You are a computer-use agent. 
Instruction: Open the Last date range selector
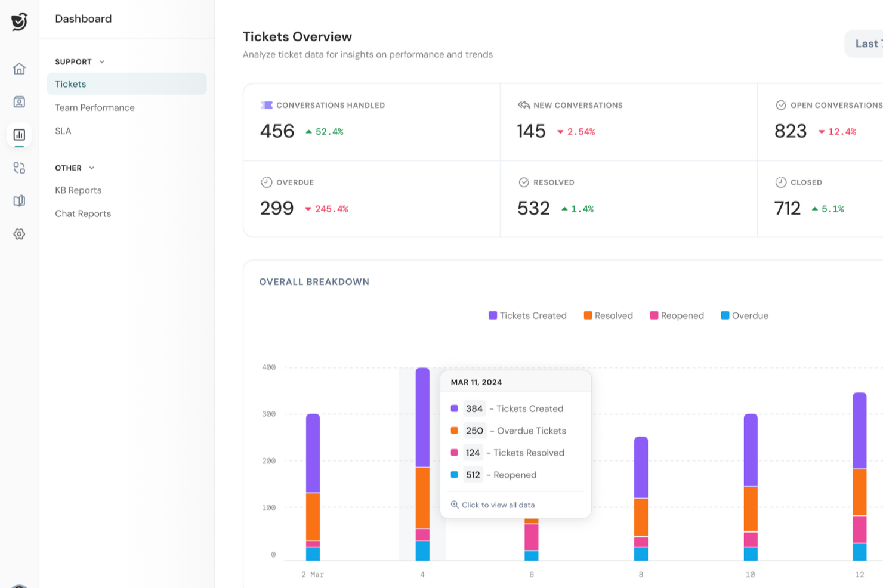[x=865, y=43]
